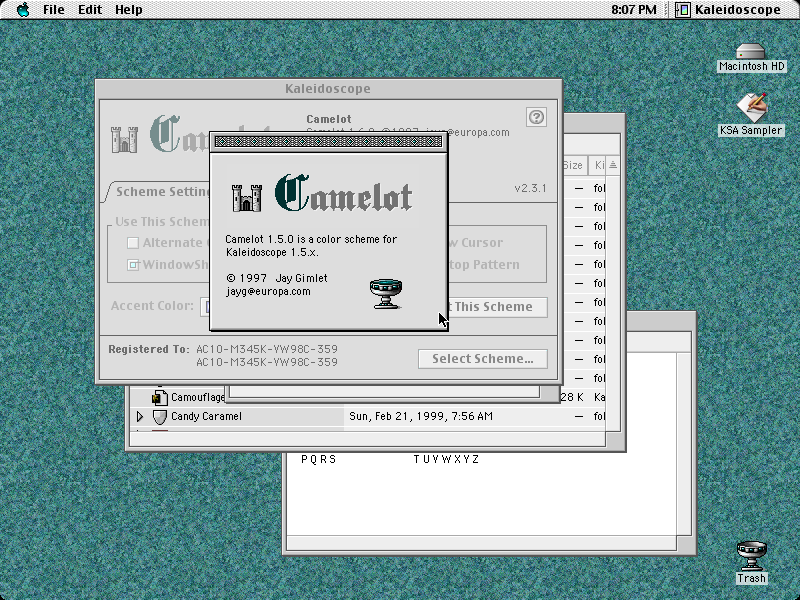The width and height of the screenshot is (800, 600).
Task: Select the Candy Caramel row name
Action: click(x=206, y=416)
